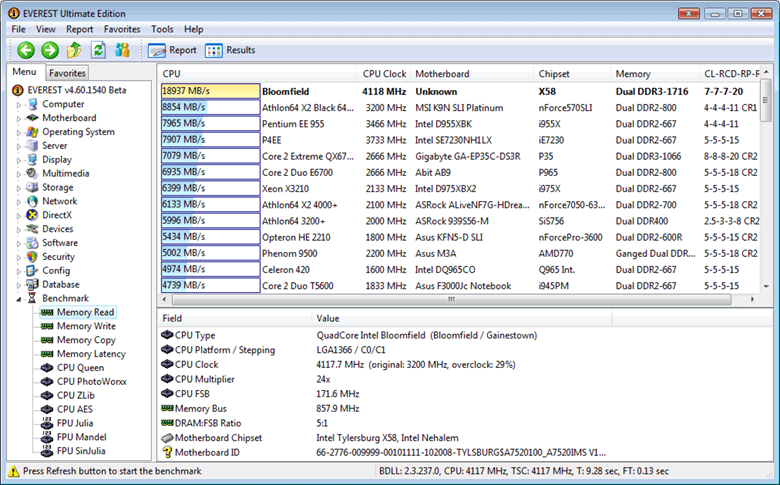The image size is (780, 485).
Task: Sort by Chipset column header
Action: tap(572, 74)
